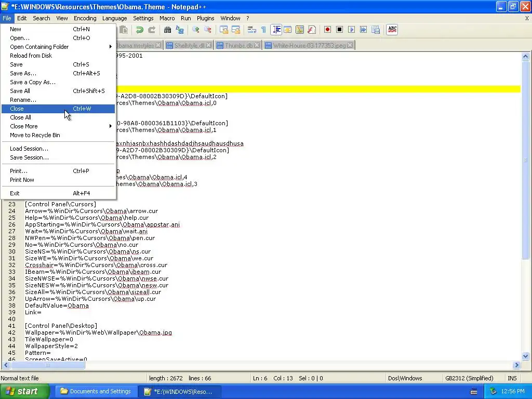Screen dimensions: 532x399
Task: Click the Undo toolbar icon
Action: (x=139, y=30)
